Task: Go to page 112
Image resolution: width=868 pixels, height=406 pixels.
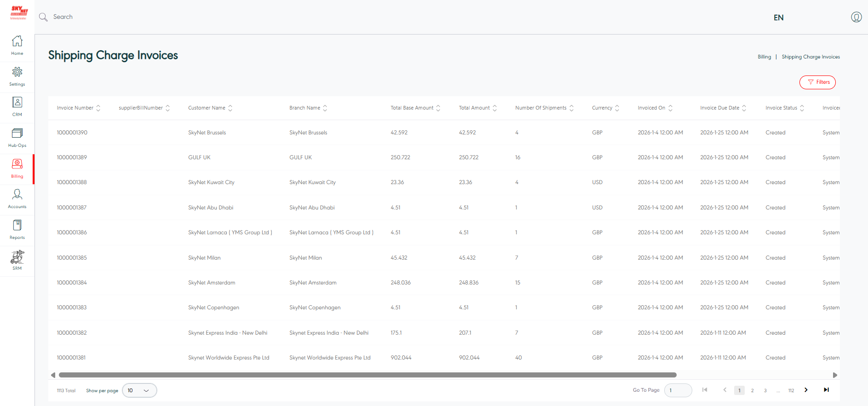Action: [x=791, y=390]
